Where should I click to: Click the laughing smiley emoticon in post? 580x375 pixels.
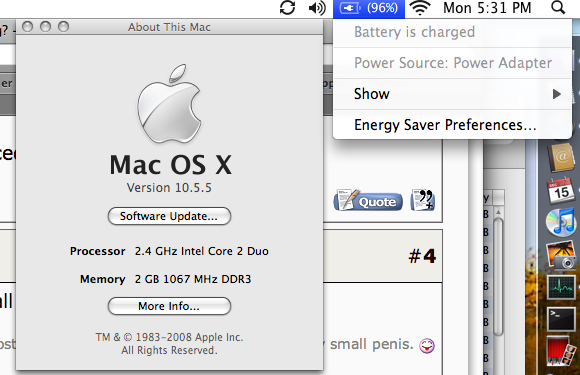coord(427,346)
